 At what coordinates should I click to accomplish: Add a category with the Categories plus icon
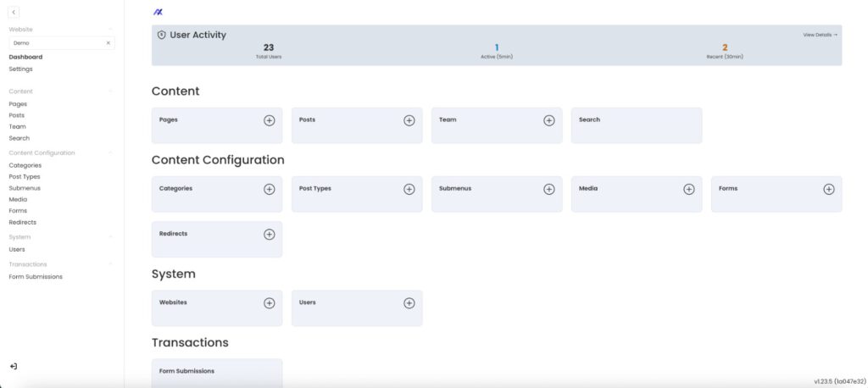270,189
